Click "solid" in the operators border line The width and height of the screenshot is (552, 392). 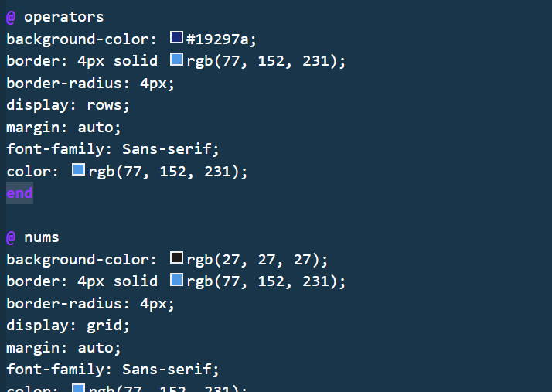click(135, 60)
